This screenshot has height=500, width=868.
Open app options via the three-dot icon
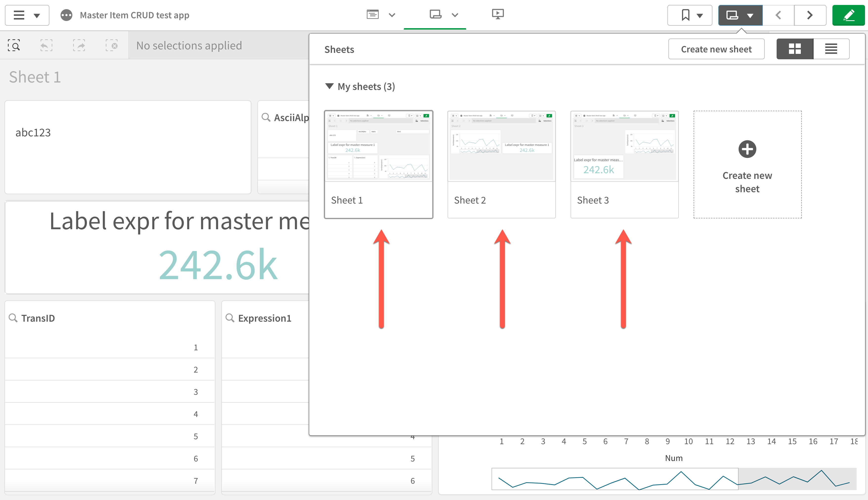tap(66, 15)
